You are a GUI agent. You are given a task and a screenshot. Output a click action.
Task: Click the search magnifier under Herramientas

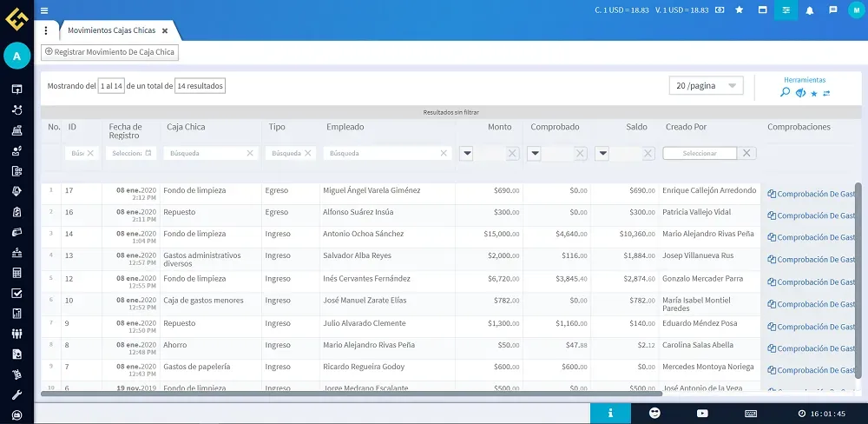click(x=786, y=93)
